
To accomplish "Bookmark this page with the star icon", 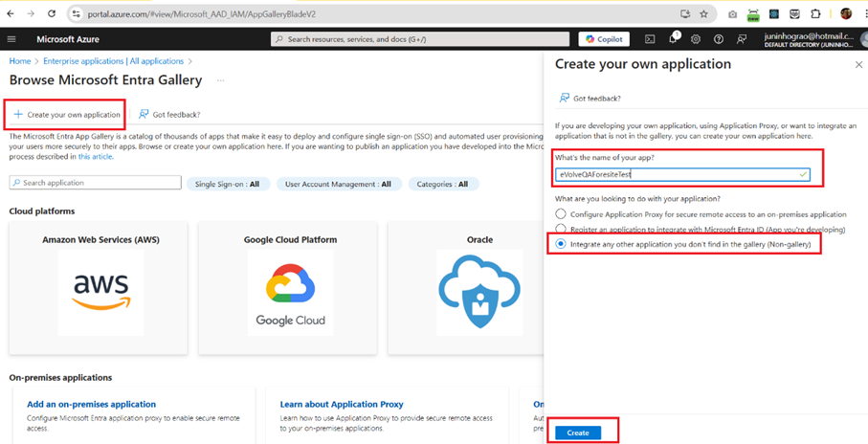I will click(x=703, y=13).
